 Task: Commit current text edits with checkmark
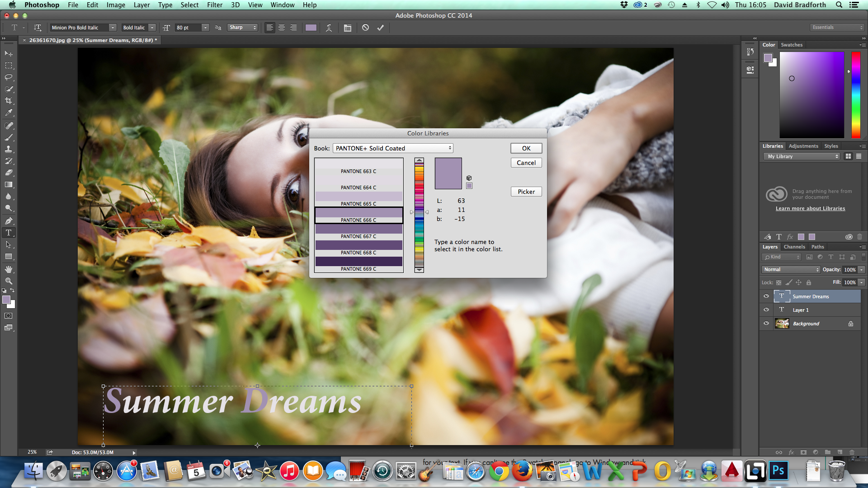[x=381, y=28]
